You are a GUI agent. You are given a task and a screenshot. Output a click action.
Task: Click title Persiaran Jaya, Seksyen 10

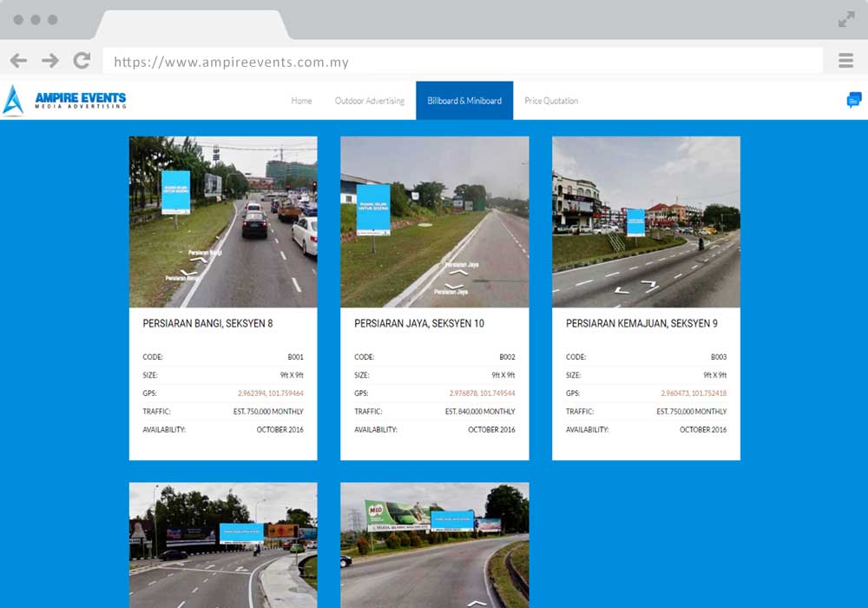[419, 323]
